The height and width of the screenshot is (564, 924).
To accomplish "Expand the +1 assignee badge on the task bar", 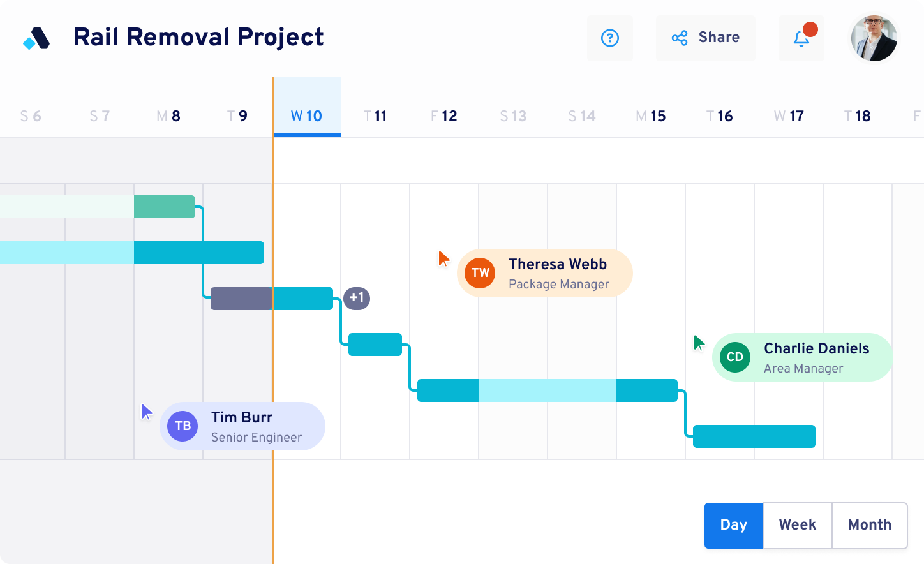I will (357, 298).
